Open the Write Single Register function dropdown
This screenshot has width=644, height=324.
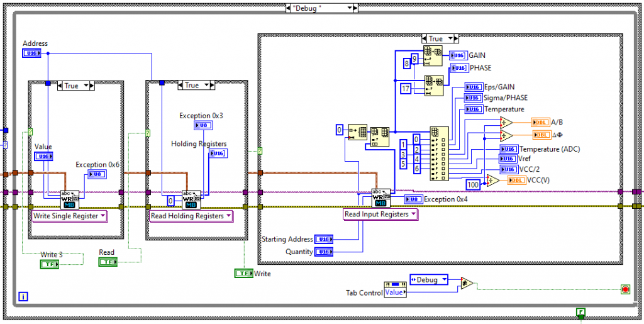(x=69, y=216)
